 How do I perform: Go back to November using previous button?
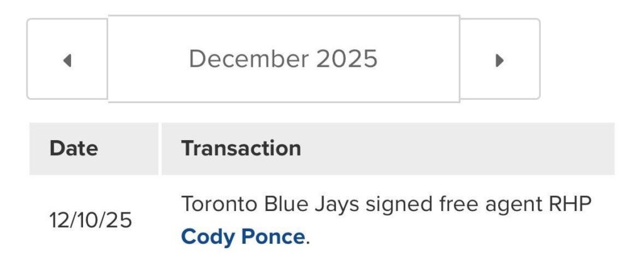pyautogui.click(x=67, y=60)
